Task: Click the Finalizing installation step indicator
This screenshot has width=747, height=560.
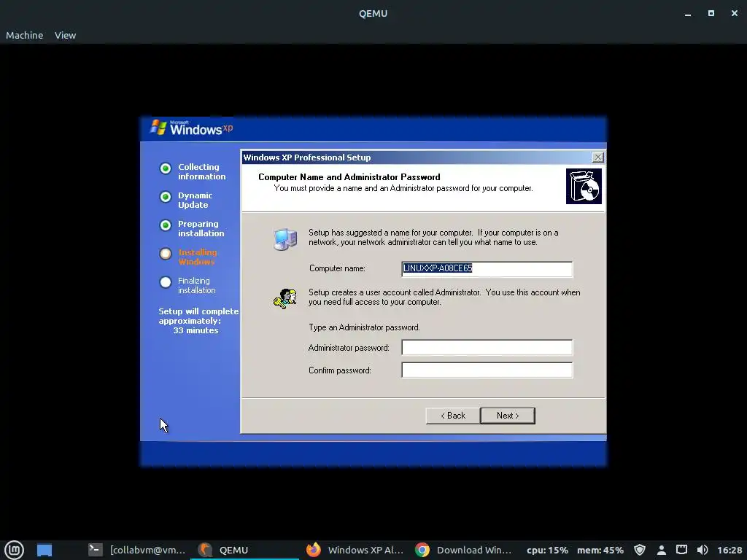Action: click(166, 282)
